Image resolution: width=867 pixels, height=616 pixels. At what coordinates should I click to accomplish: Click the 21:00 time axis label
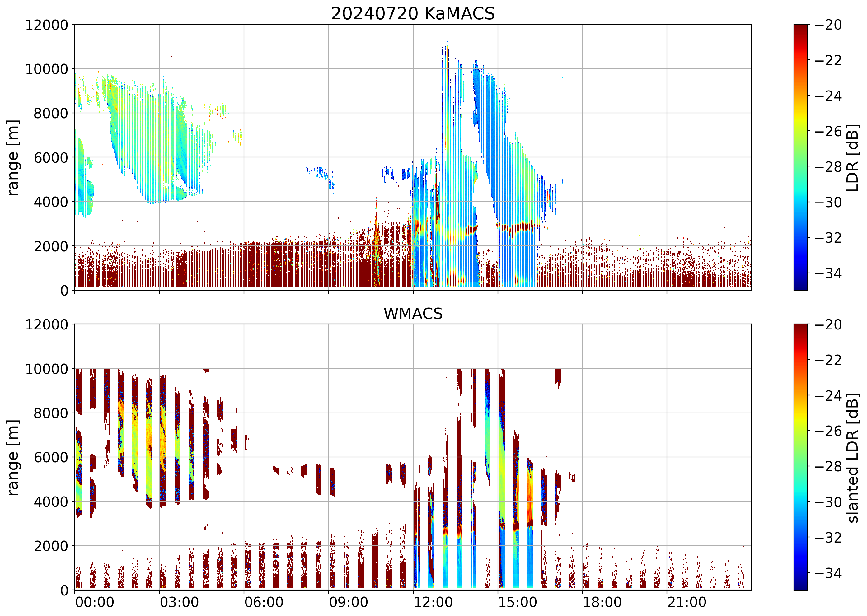[x=687, y=602]
